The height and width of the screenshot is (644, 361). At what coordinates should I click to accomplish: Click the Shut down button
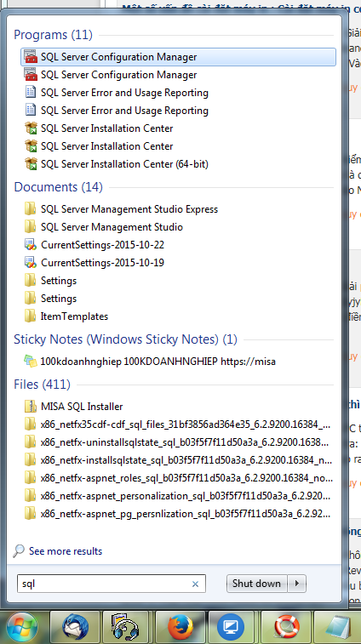pyautogui.click(x=256, y=584)
